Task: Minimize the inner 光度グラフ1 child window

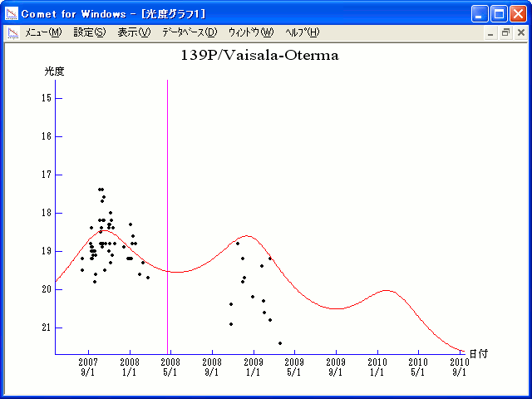Action: (490, 32)
